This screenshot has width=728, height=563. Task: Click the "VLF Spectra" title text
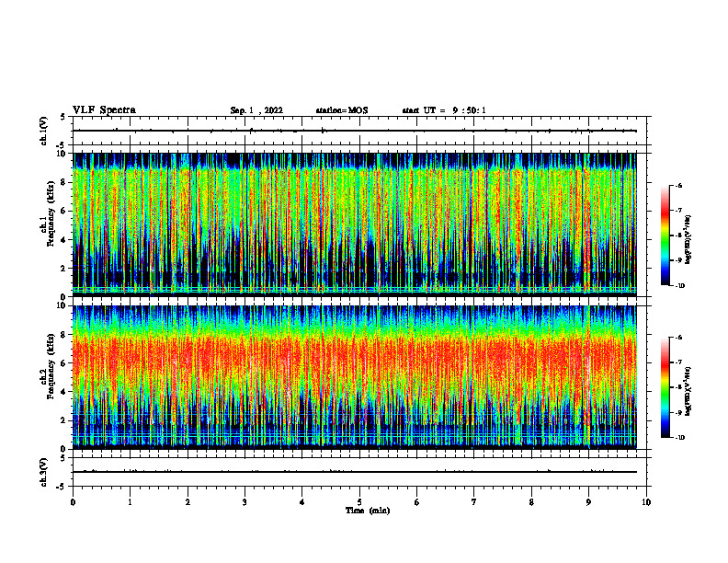pyautogui.click(x=104, y=110)
